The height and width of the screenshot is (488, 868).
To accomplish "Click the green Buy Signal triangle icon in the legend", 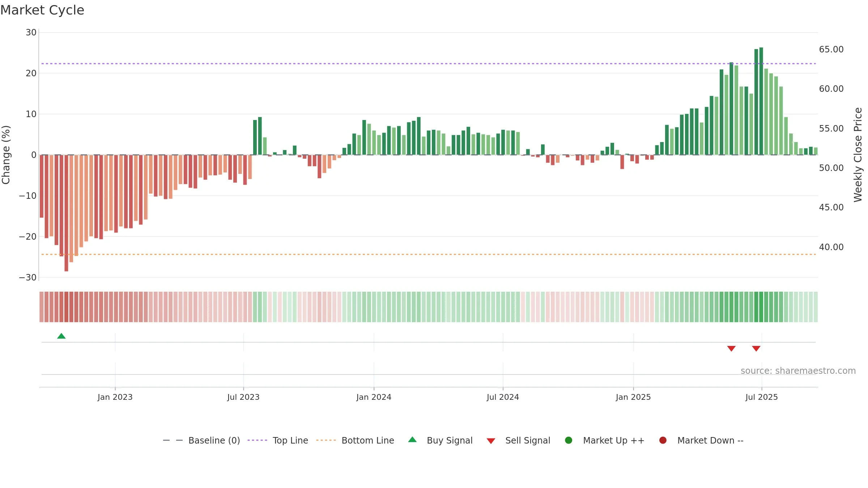I will [x=412, y=440].
